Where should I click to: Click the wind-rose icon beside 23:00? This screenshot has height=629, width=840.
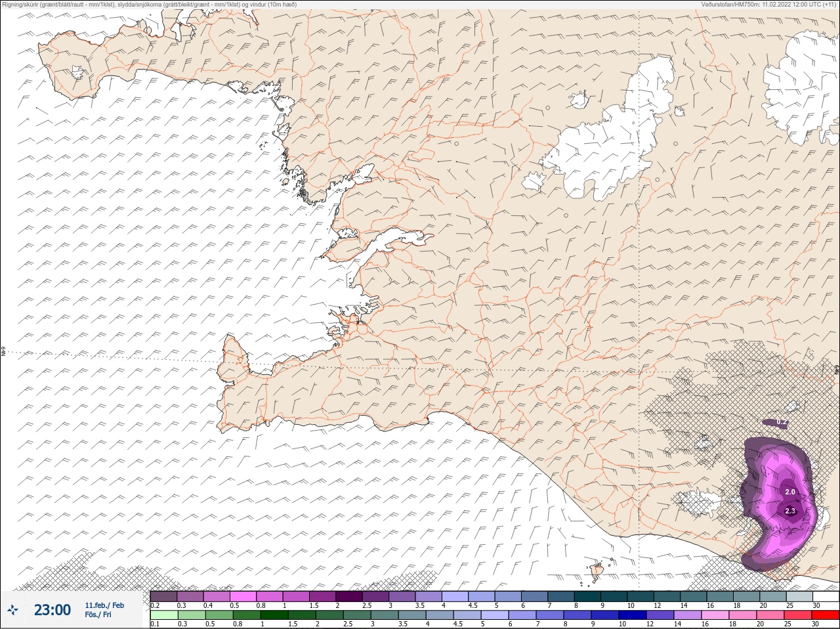point(12,609)
